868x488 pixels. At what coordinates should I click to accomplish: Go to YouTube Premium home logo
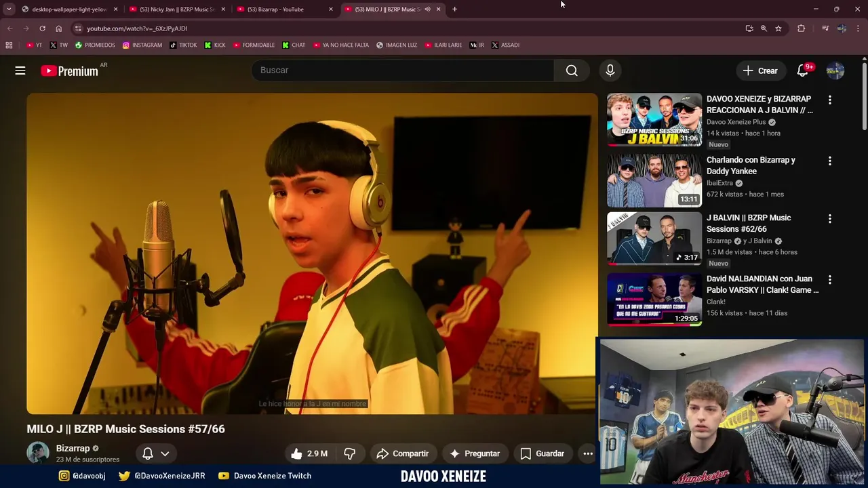pos(69,71)
